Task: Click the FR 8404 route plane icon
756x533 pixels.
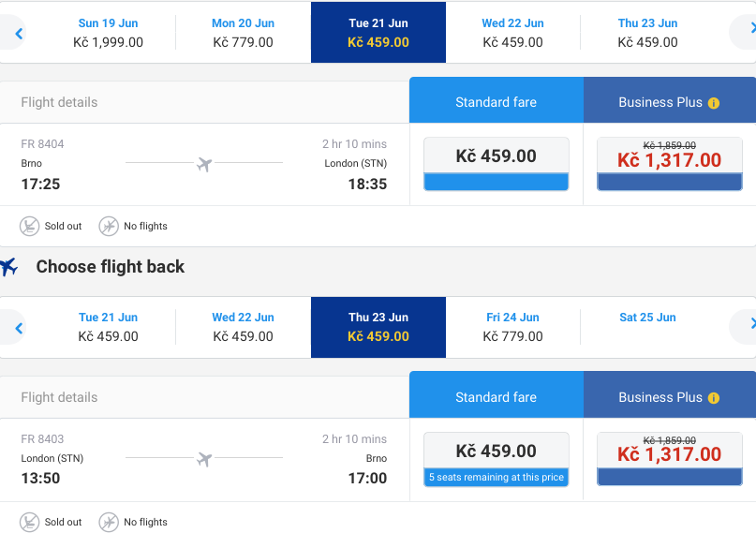Action: coord(204,164)
